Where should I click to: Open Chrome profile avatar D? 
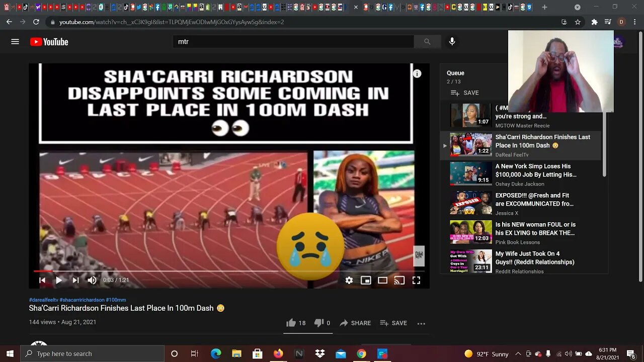click(x=621, y=22)
